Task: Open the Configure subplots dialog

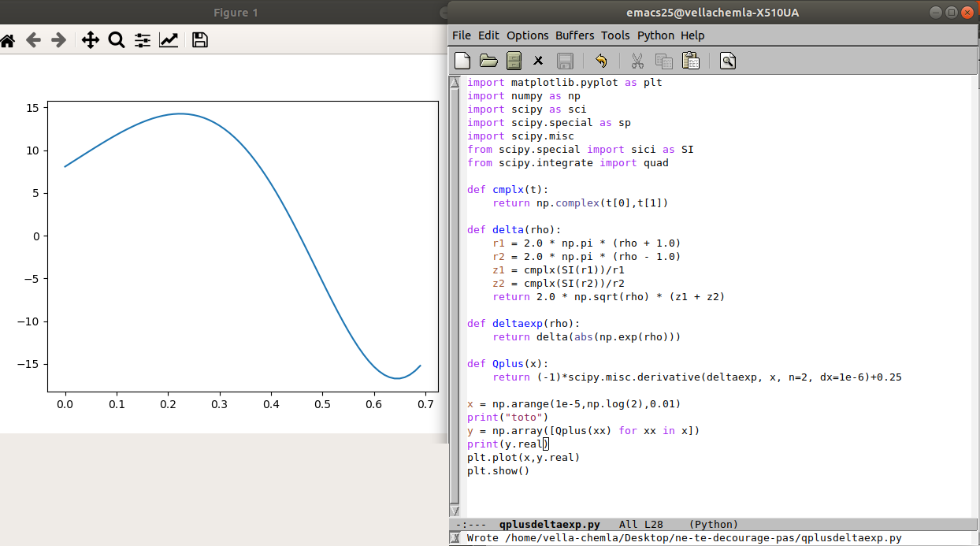Action: [x=143, y=40]
